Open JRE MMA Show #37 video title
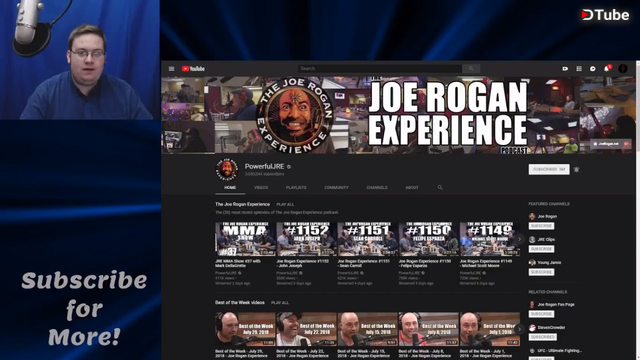This screenshot has height=360, width=640. point(238,263)
